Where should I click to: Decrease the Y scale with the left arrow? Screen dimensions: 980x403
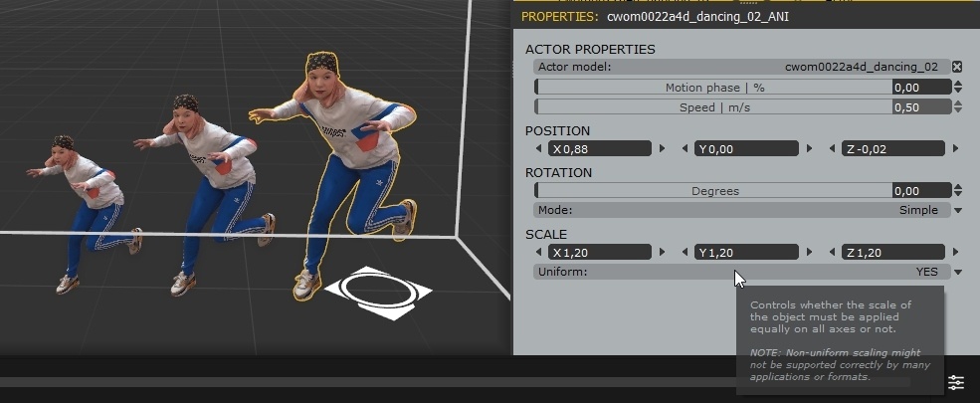pos(685,253)
